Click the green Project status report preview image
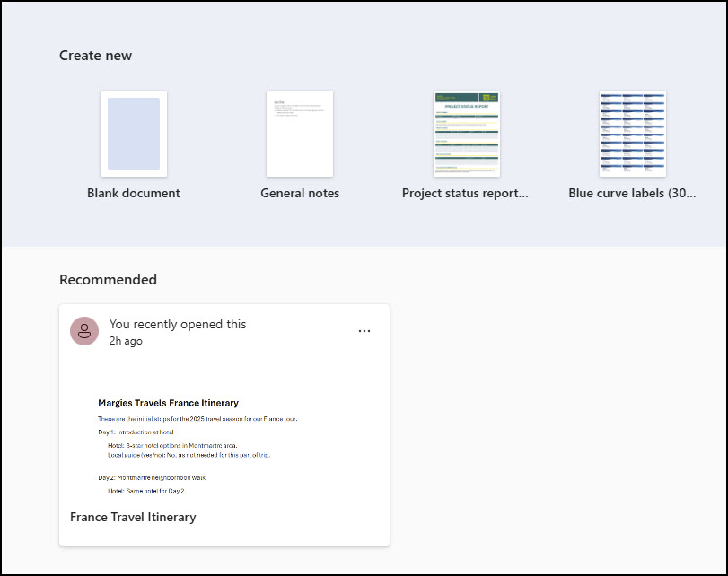Image resolution: width=728 pixels, height=576 pixels. point(465,133)
